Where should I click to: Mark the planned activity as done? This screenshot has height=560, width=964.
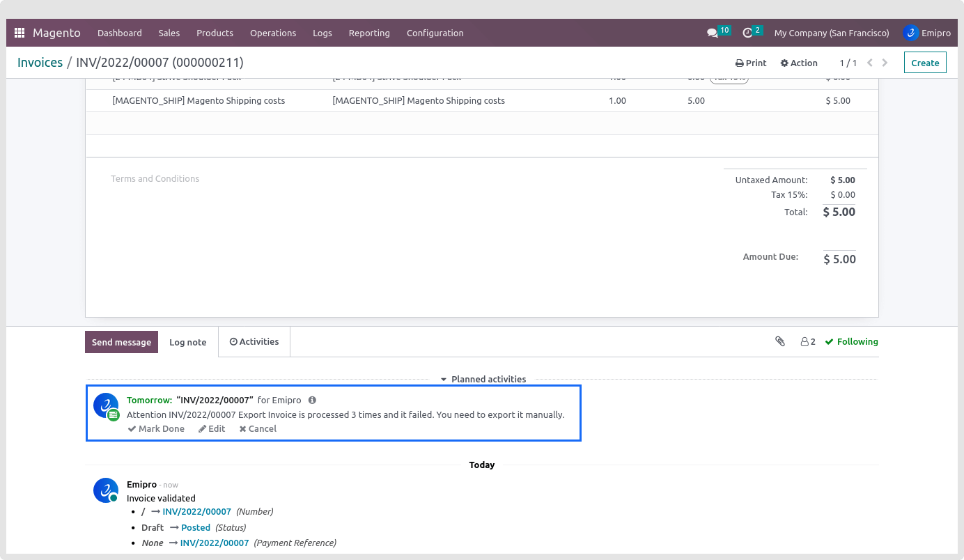(x=156, y=429)
